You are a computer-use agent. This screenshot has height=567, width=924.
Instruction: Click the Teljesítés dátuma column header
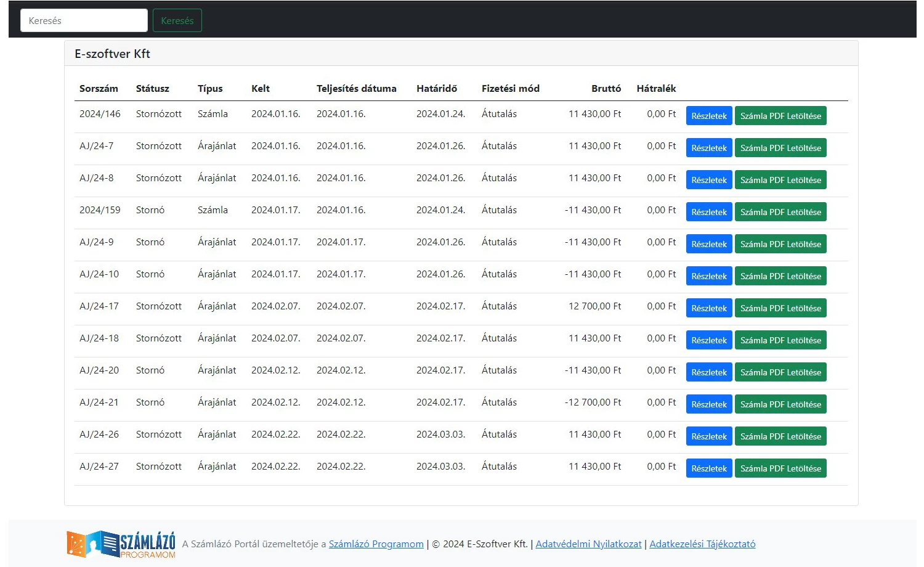point(357,89)
